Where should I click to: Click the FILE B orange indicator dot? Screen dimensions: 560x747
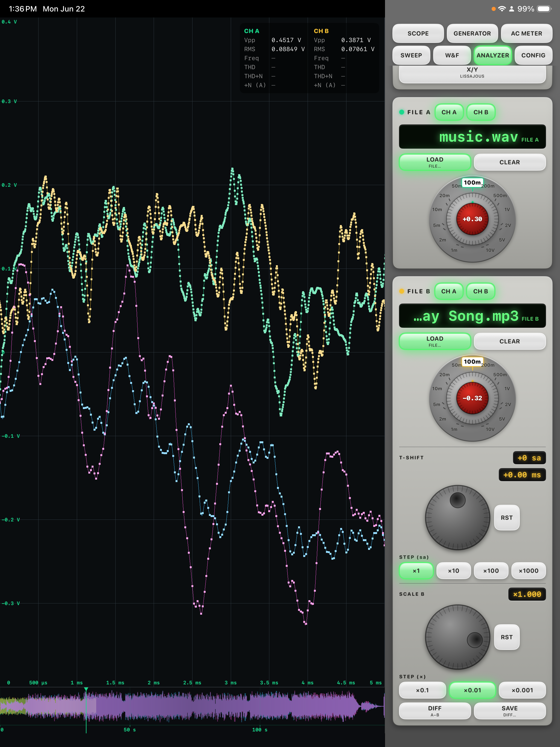tap(402, 291)
